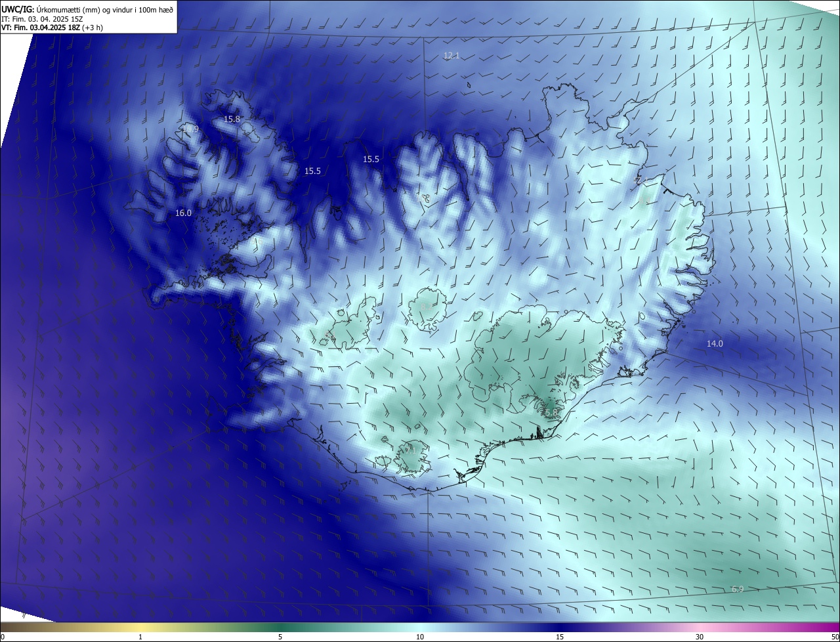Select the 15.8 value label
Image resolution: width=840 pixels, height=642 pixels.
pyautogui.click(x=232, y=119)
